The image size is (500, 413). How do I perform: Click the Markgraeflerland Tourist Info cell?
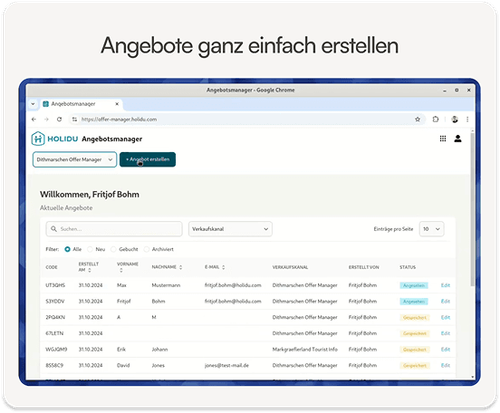pos(305,349)
